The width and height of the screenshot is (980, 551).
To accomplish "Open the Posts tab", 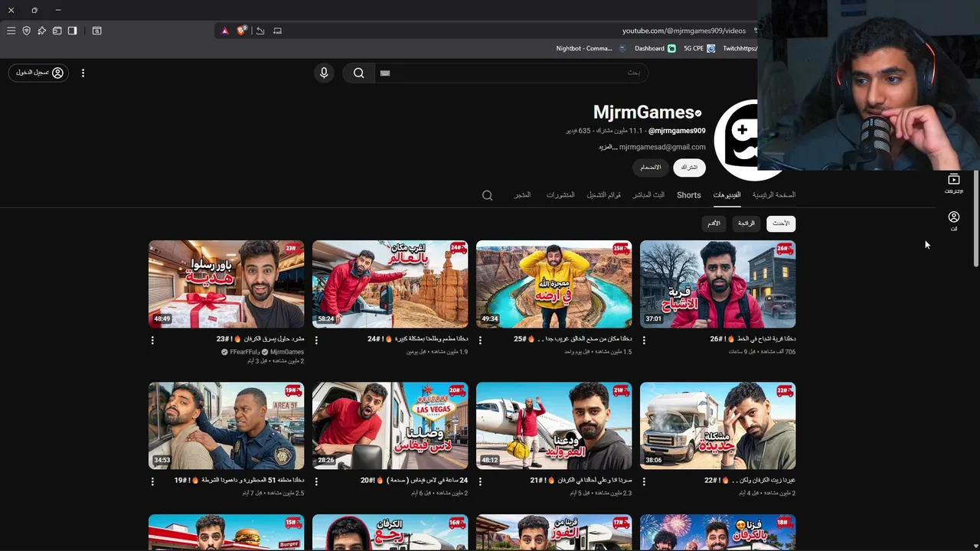I will (560, 195).
